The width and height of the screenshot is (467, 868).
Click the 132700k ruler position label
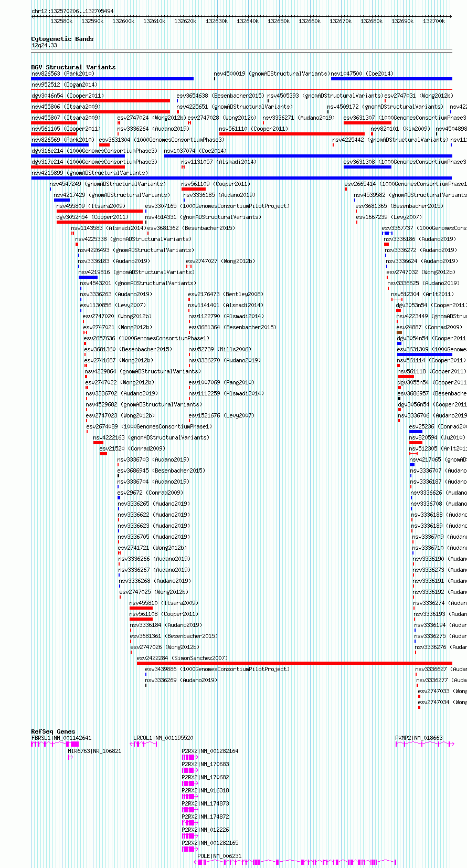pos(434,21)
